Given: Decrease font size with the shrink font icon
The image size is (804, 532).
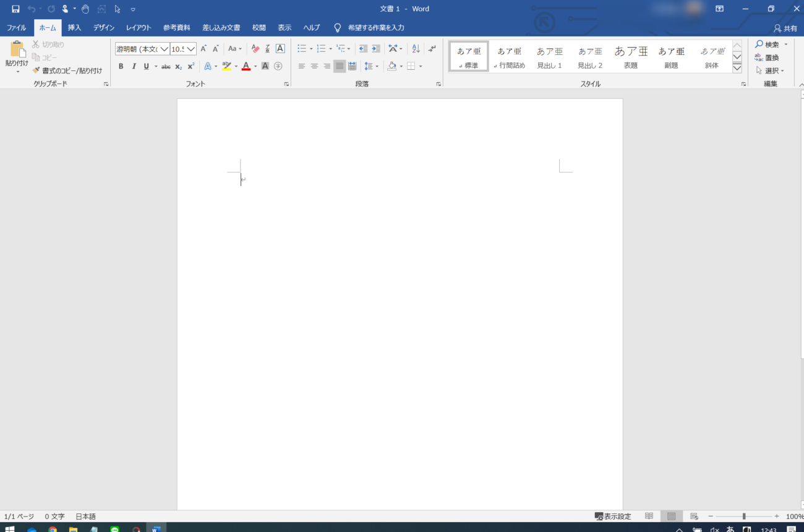Looking at the screenshot, I should (215, 49).
